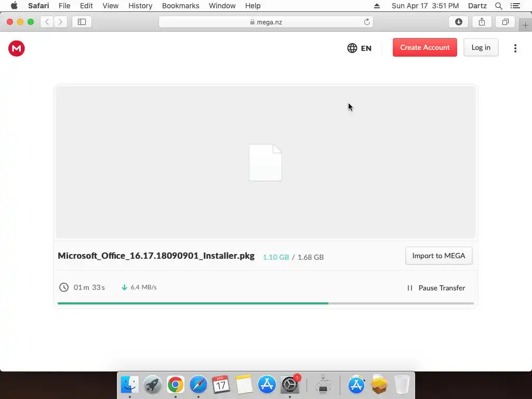Open Notes from the Dock
The height and width of the screenshot is (399, 532).
244,385
